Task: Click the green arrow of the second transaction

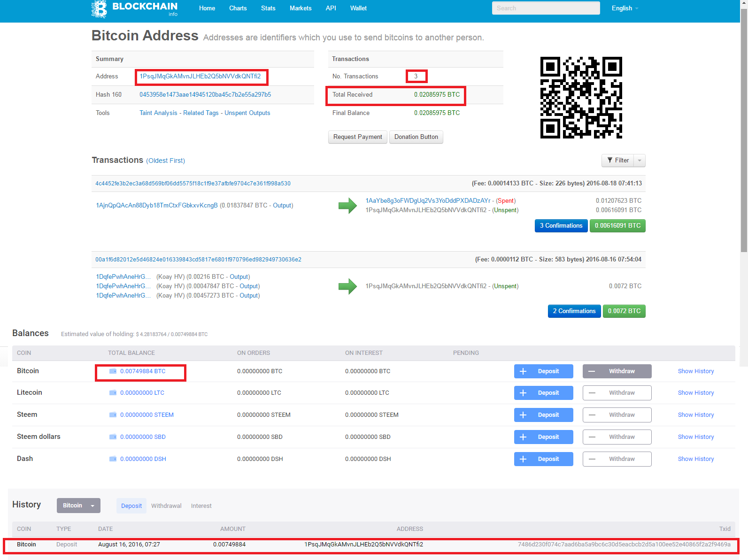Action: [347, 286]
